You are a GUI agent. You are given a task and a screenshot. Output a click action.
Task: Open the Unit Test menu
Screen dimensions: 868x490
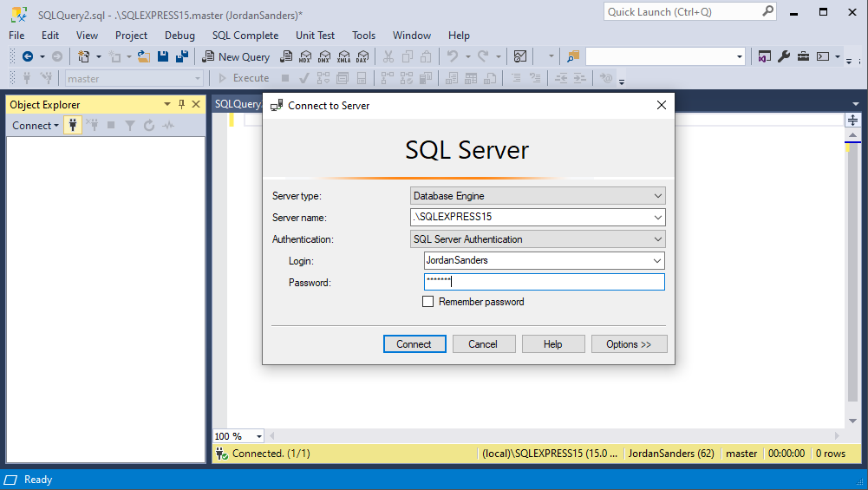click(x=315, y=36)
